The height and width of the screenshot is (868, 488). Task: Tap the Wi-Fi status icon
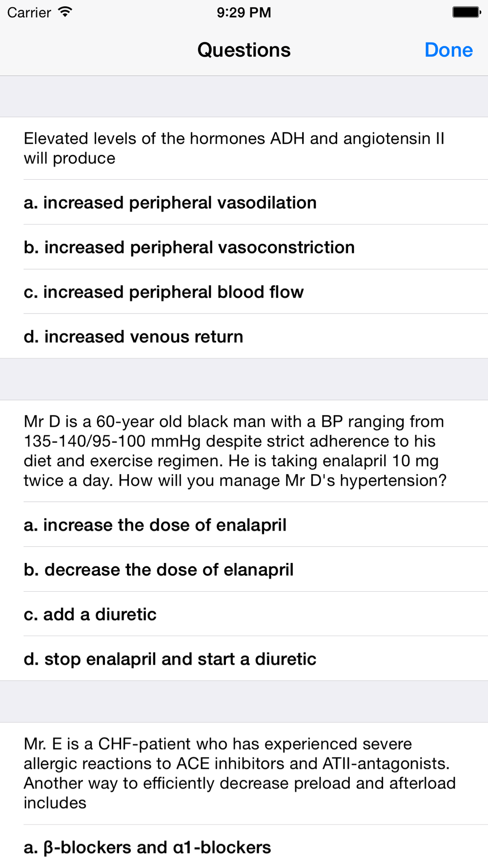[x=64, y=12]
